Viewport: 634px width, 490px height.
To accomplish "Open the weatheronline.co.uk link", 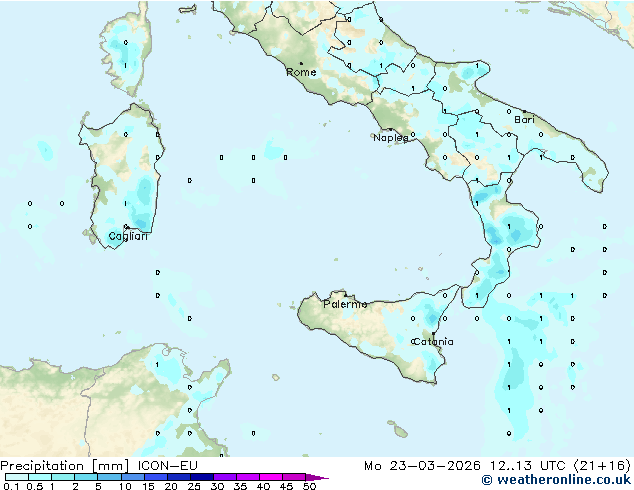I will 556,480.
